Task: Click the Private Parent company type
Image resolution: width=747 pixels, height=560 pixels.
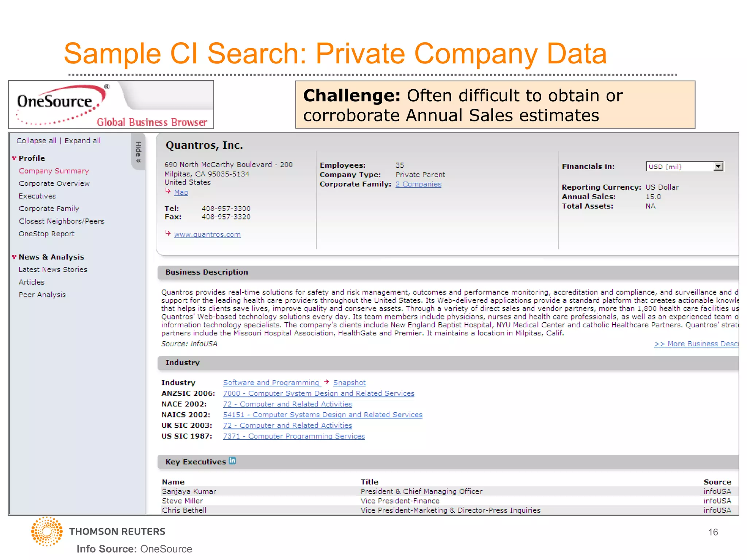Action: pos(420,175)
